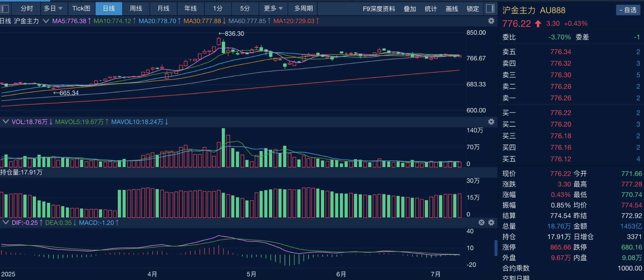Click the 沪金主力 AU888 title
The height and width of the screenshot is (280, 644).
click(x=534, y=10)
